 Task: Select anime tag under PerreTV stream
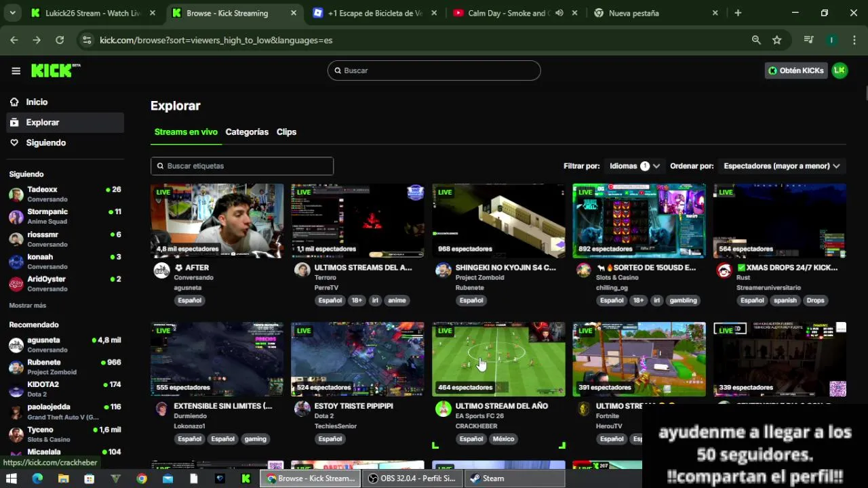(397, 300)
